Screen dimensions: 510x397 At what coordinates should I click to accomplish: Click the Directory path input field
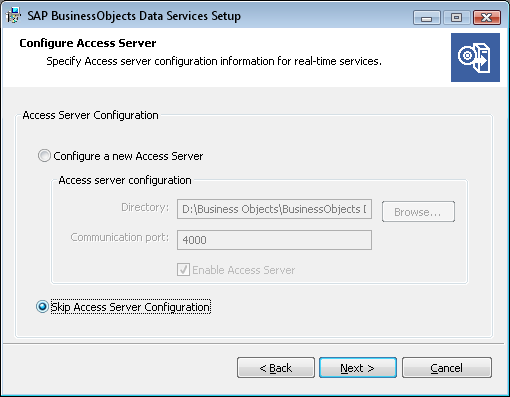(x=274, y=209)
